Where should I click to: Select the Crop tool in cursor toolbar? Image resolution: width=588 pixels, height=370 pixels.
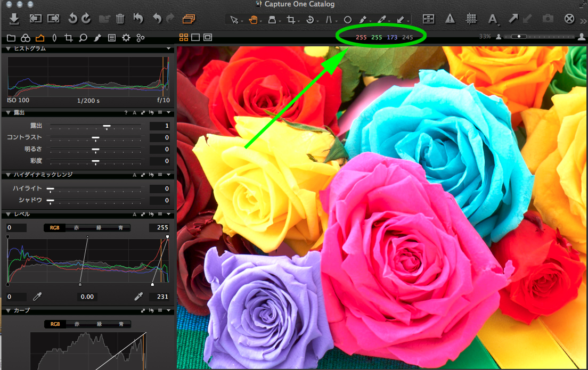pyautogui.click(x=291, y=20)
